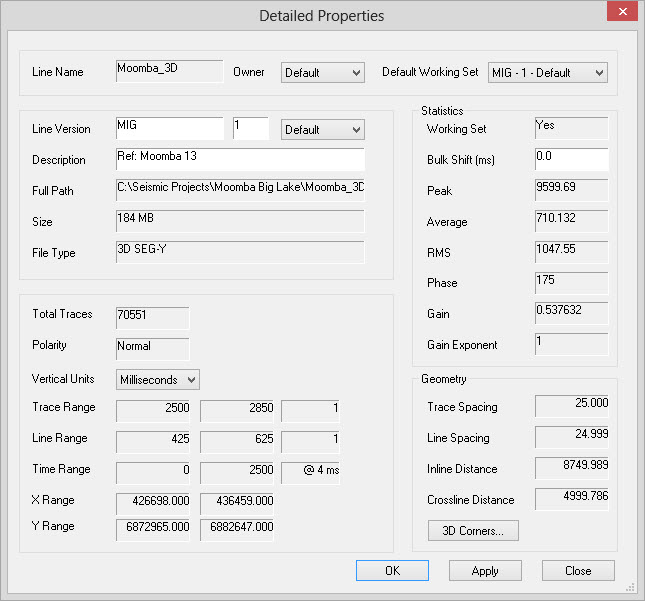The height and width of the screenshot is (601, 645).
Task: Select the Trace Range start value 2500
Action: (x=155, y=410)
